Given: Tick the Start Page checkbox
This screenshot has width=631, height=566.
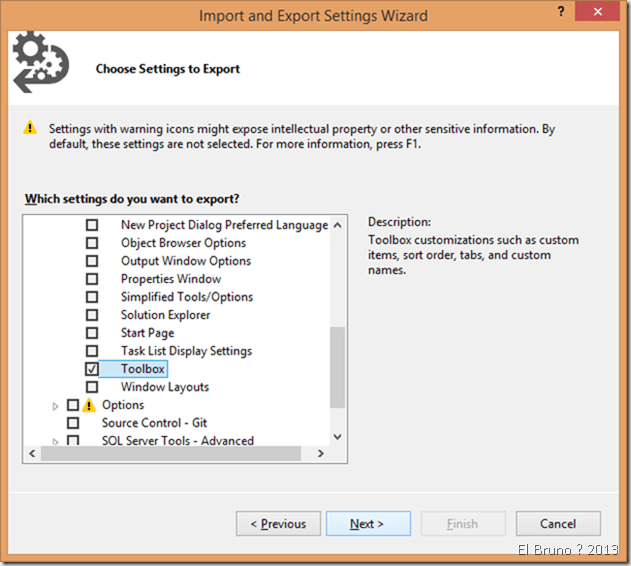Looking at the screenshot, I should pyautogui.click(x=92, y=333).
